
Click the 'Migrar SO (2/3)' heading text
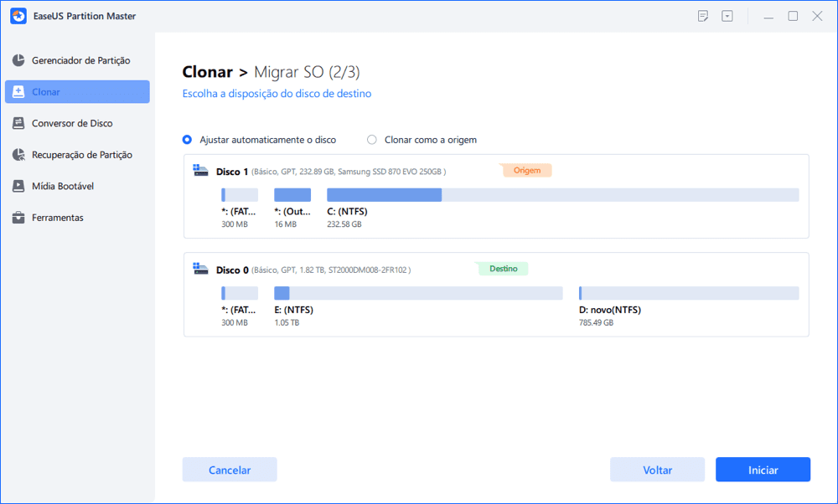click(x=307, y=71)
